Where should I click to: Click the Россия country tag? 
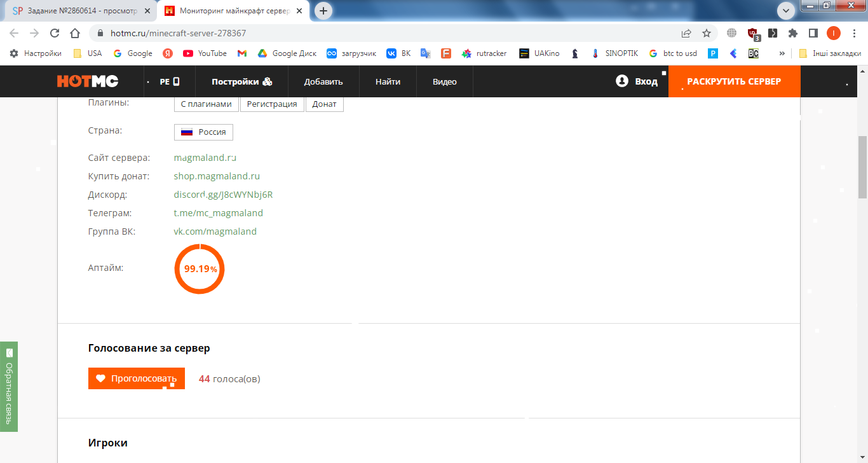pos(203,132)
